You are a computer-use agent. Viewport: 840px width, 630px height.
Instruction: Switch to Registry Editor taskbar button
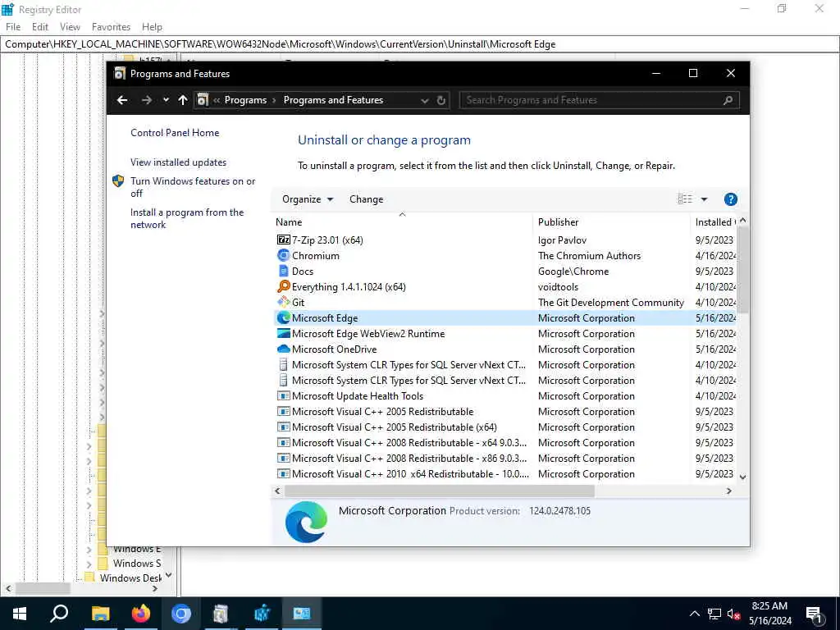pos(262,614)
